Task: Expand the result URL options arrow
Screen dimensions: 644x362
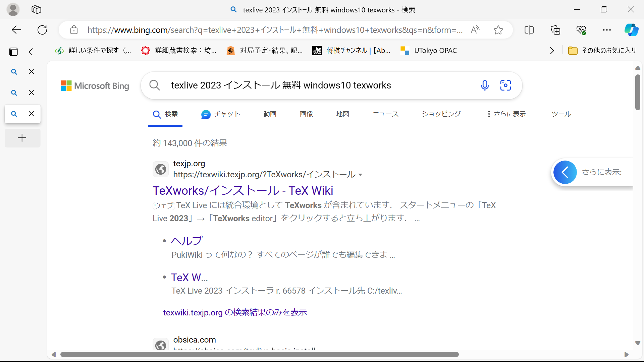Action: [361, 175]
